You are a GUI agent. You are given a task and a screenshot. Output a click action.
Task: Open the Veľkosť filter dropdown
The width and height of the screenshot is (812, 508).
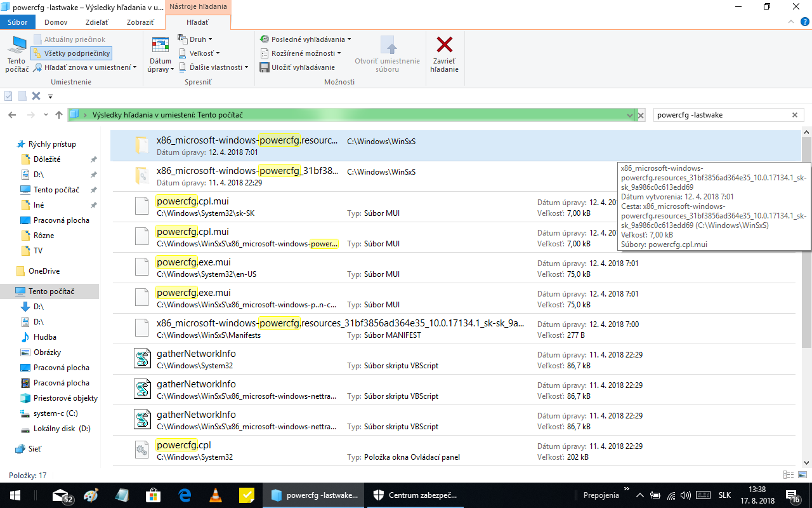199,53
